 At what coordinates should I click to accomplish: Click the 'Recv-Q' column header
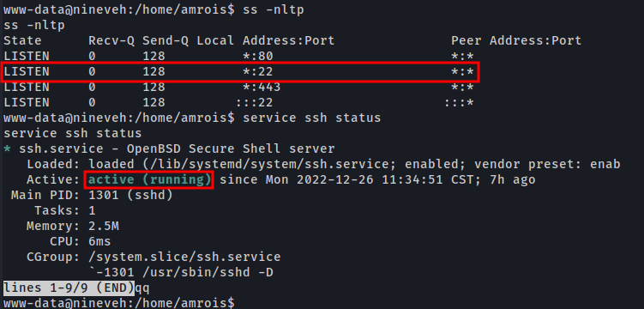[111, 41]
